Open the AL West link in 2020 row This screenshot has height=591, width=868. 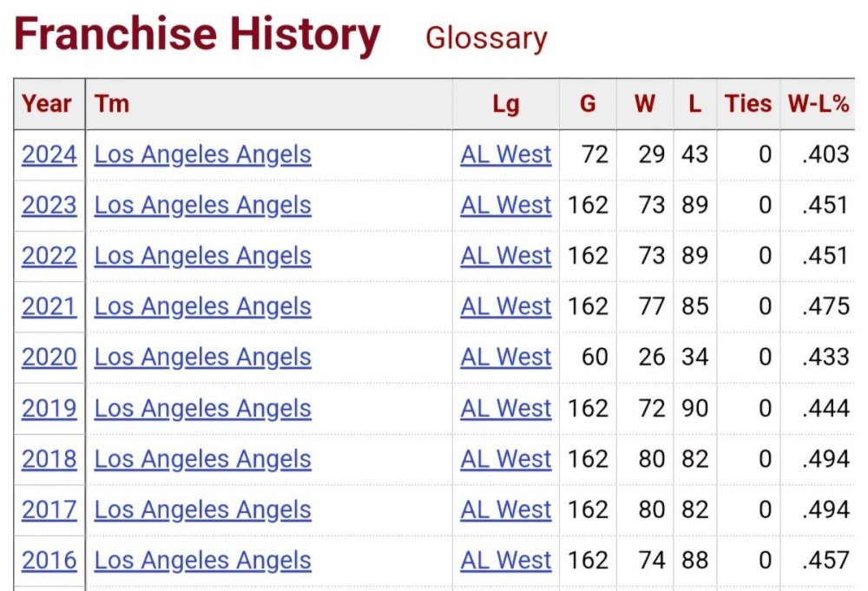click(x=506, y=357)
